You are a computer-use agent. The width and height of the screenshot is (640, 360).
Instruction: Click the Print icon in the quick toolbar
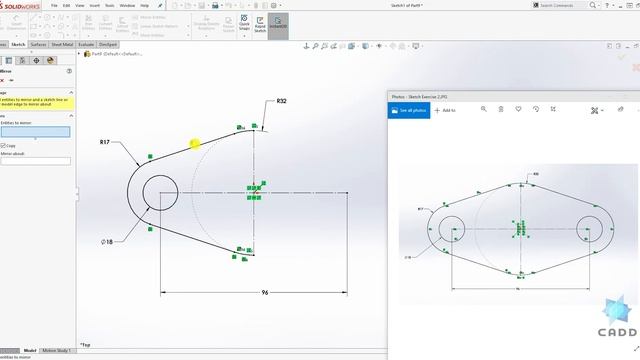[215, 6]
